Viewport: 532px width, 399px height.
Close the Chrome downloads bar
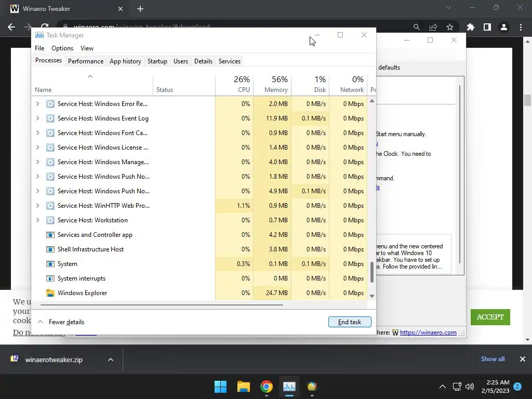coord(523,359)
